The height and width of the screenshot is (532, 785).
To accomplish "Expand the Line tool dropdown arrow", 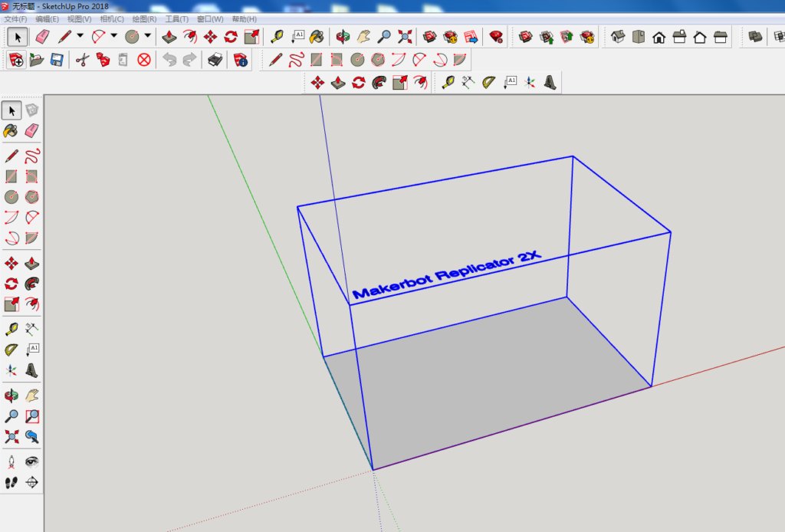I will coord(80,35).
